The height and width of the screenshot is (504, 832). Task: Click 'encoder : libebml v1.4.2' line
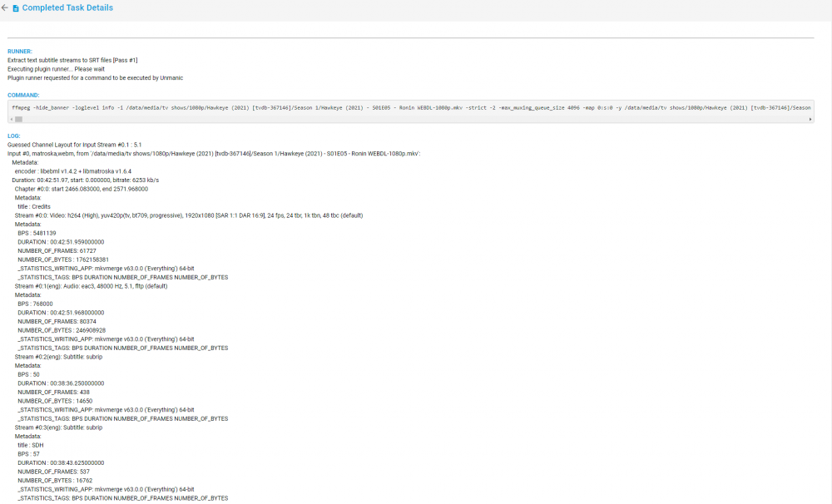coord(73,171)
